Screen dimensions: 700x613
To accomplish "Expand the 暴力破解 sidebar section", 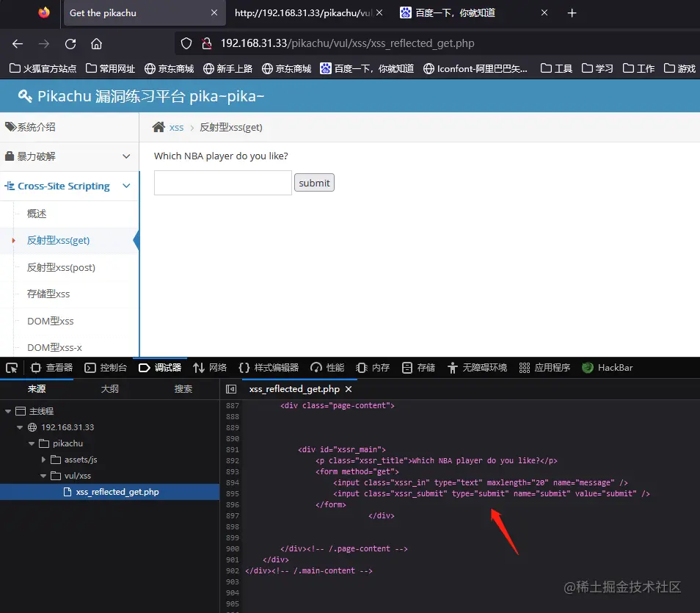I will (x=69, y=156).
